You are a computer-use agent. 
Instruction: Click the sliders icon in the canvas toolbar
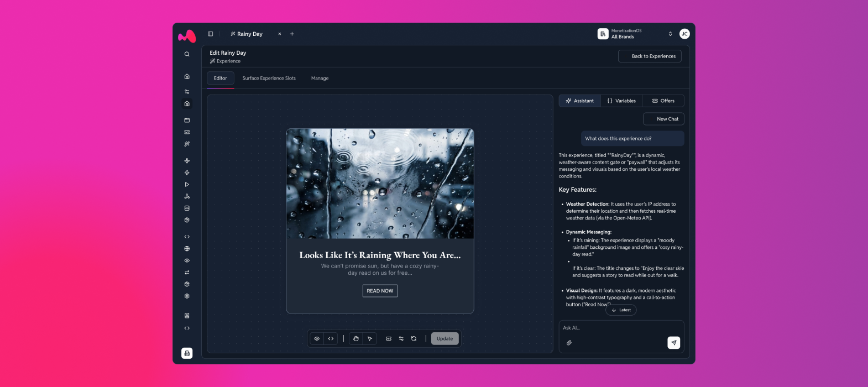pyautogui.click(x=401, y=338)
